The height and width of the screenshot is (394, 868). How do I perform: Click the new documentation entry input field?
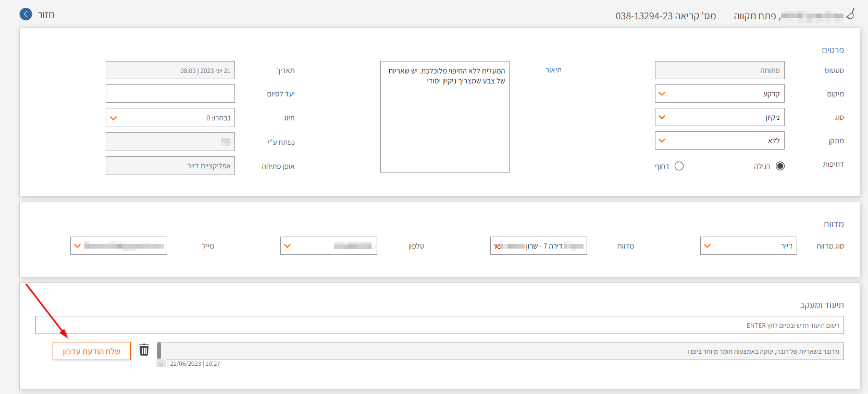pos(439,325)
